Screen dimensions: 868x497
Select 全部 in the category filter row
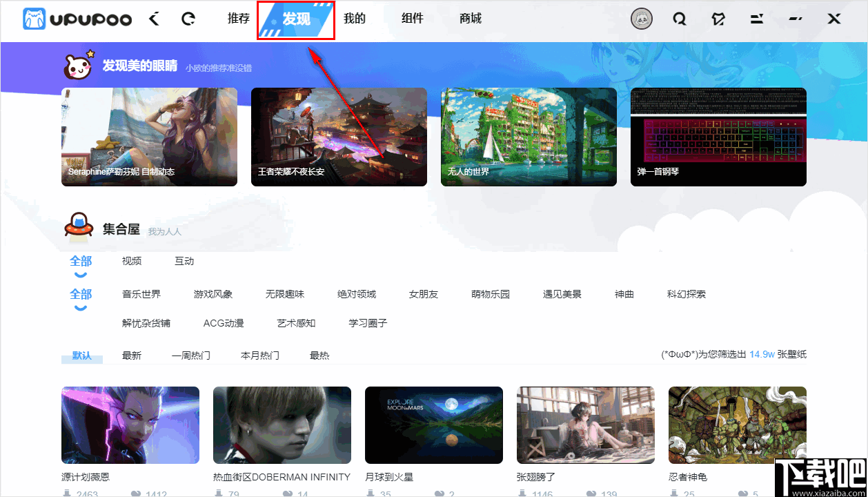[x=81, y=294]
